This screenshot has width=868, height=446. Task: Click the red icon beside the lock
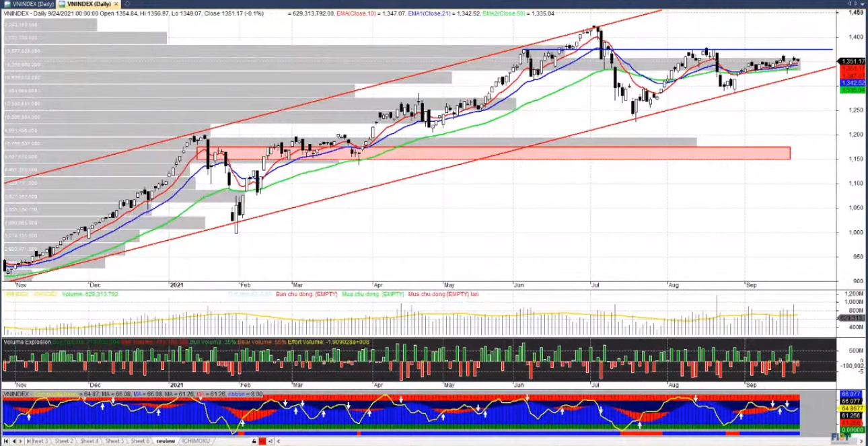click(262, 441)
